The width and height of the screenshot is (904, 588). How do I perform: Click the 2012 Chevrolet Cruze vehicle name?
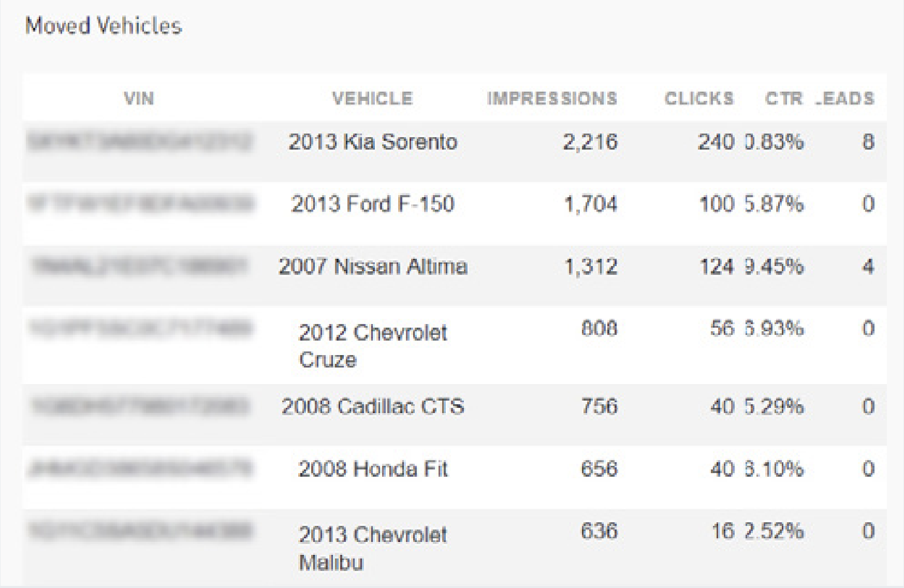(x=373, y=346)
